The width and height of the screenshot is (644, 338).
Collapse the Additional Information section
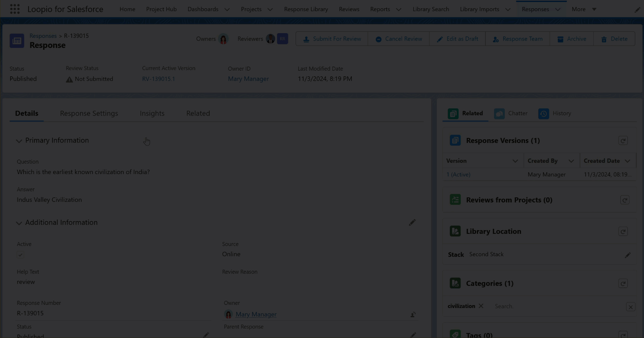coord(19,223)
